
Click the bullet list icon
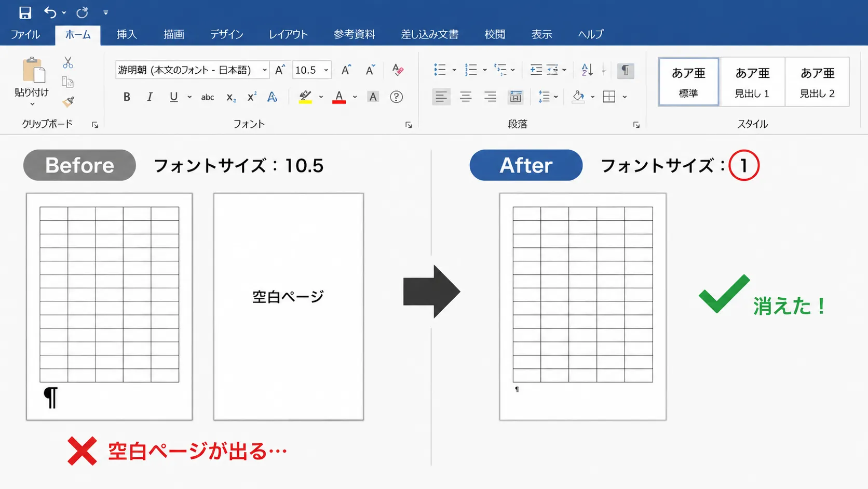point(440,70)
